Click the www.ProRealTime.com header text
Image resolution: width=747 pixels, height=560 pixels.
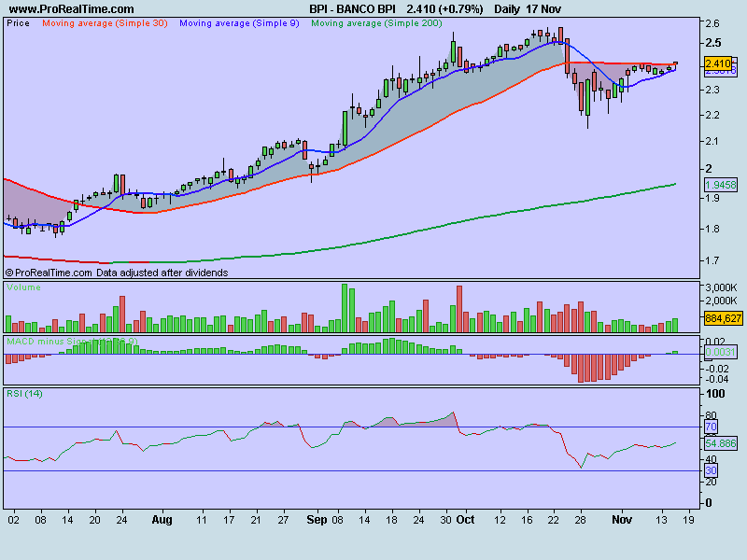point(72,9)
